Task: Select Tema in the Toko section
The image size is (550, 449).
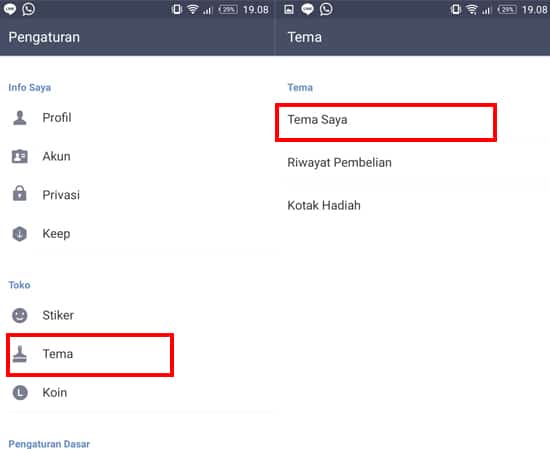Action: (90, 354)
